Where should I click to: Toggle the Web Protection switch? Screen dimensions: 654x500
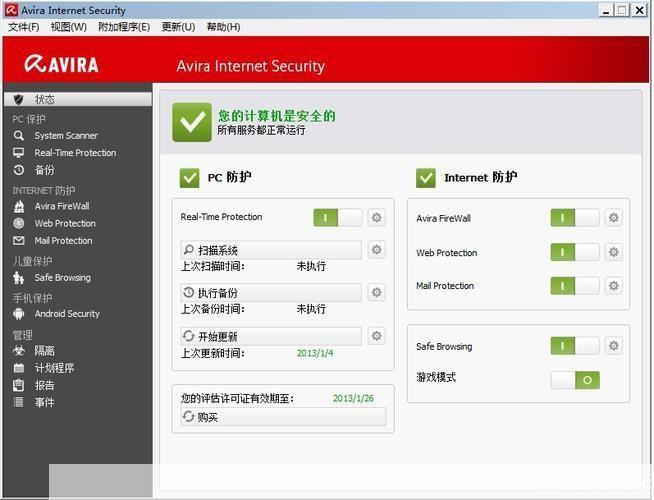(575, 252)
